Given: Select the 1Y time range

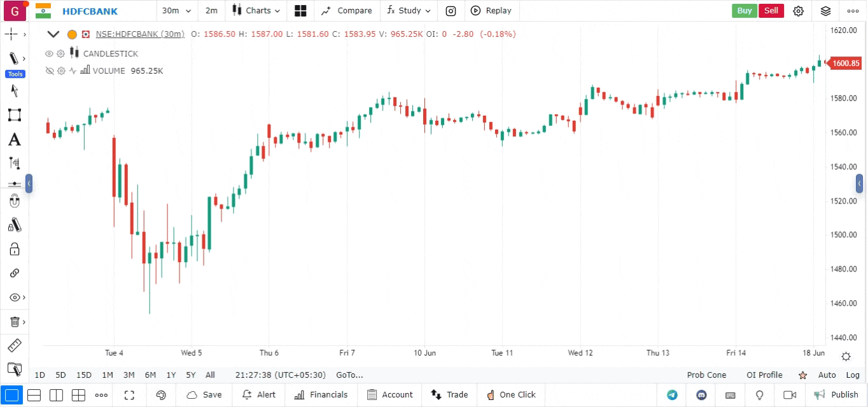Looking at the screenshot, I should coord(171,375).
